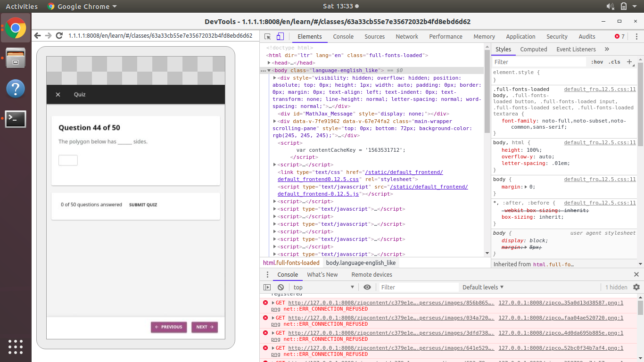Open console settings via gear icon
This screenshot has height=362, width=644.
tap(636, 287)
